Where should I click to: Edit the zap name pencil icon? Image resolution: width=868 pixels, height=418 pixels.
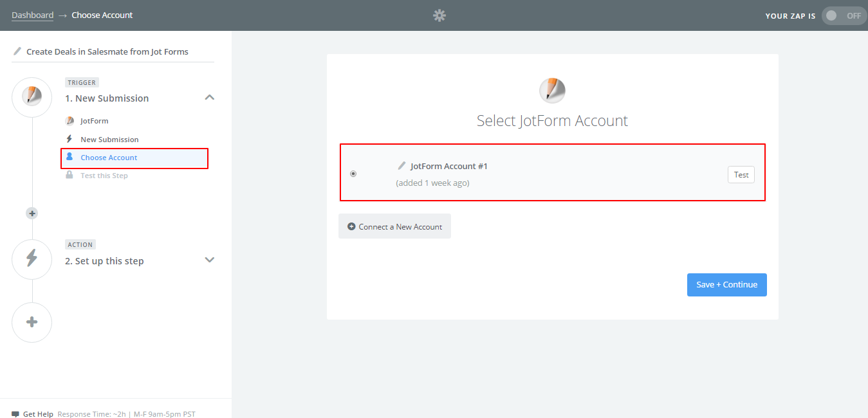pyautogui.click(x=17, y=51)
